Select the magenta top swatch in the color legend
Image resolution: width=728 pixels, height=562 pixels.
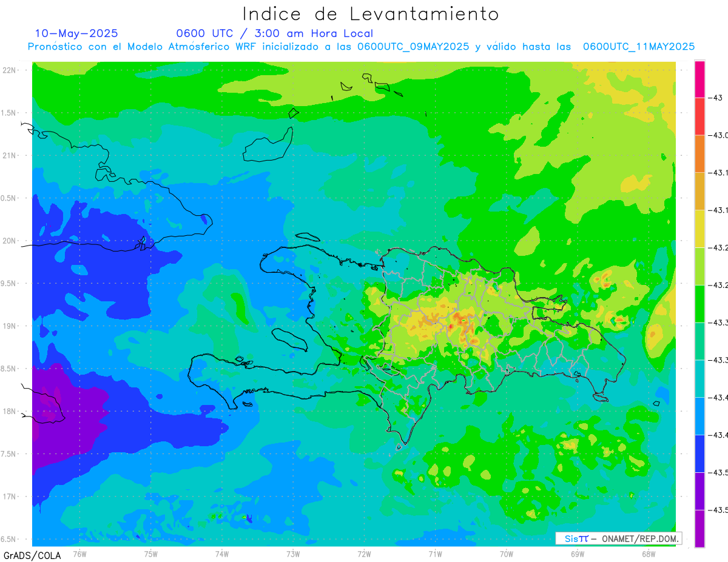point(699,79)
